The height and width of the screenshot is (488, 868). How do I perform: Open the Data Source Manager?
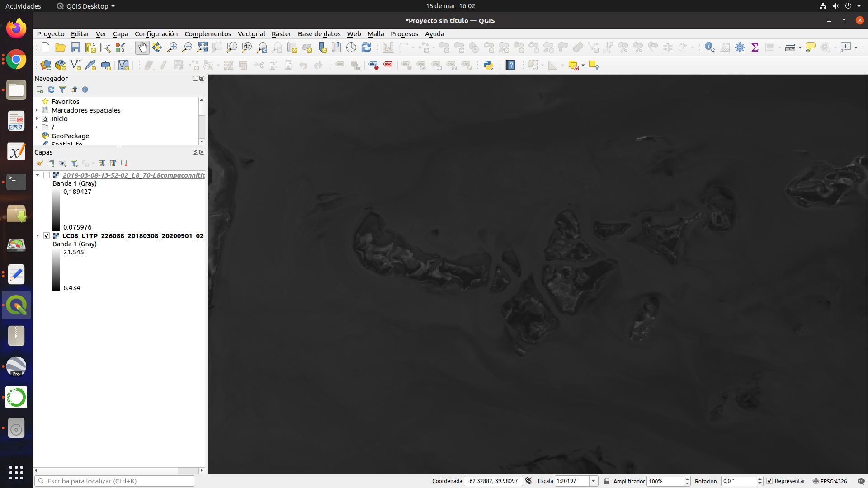pyautogui.click(x=46, y=65)
